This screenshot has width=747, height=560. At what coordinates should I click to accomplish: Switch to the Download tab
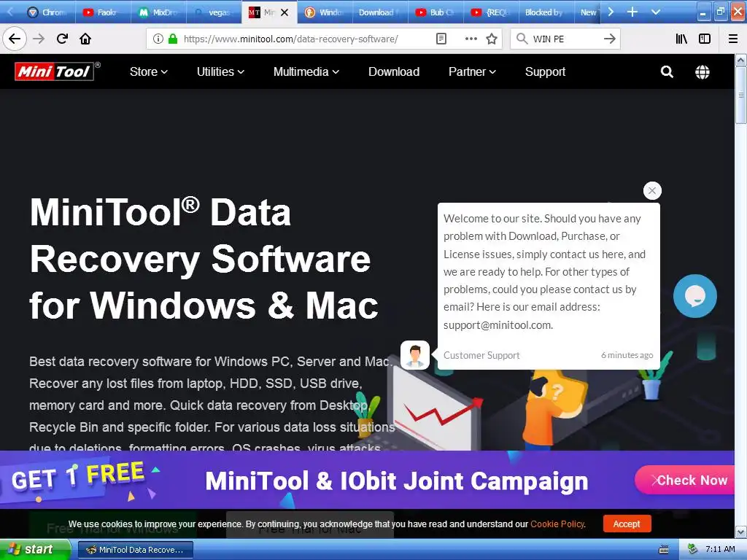pyautogui.click(x=379, y=12)
